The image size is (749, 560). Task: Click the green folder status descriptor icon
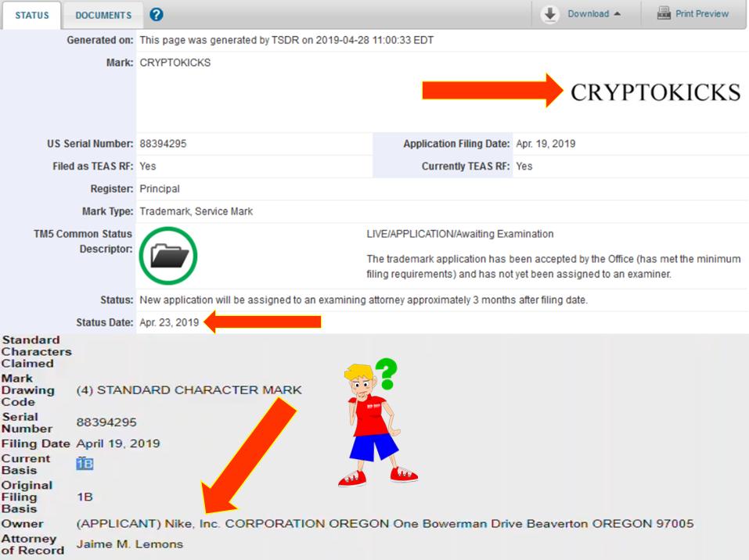tap(168, 256)
